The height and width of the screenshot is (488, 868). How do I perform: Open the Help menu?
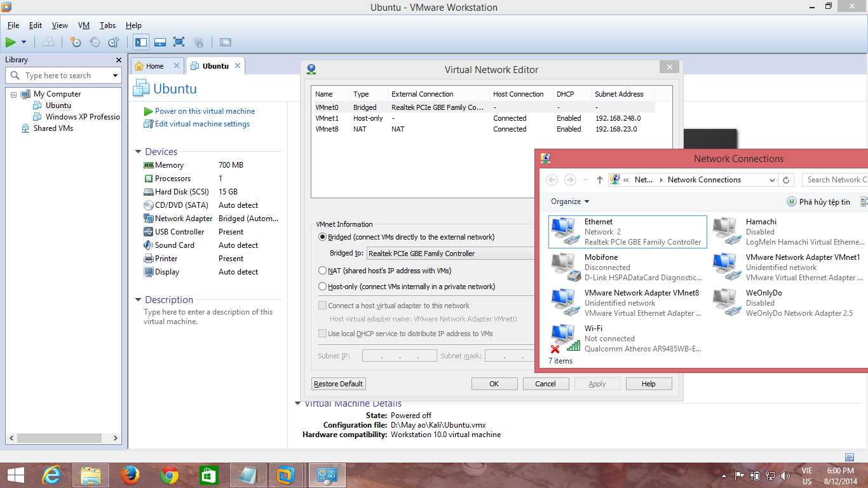click(133, 25)
